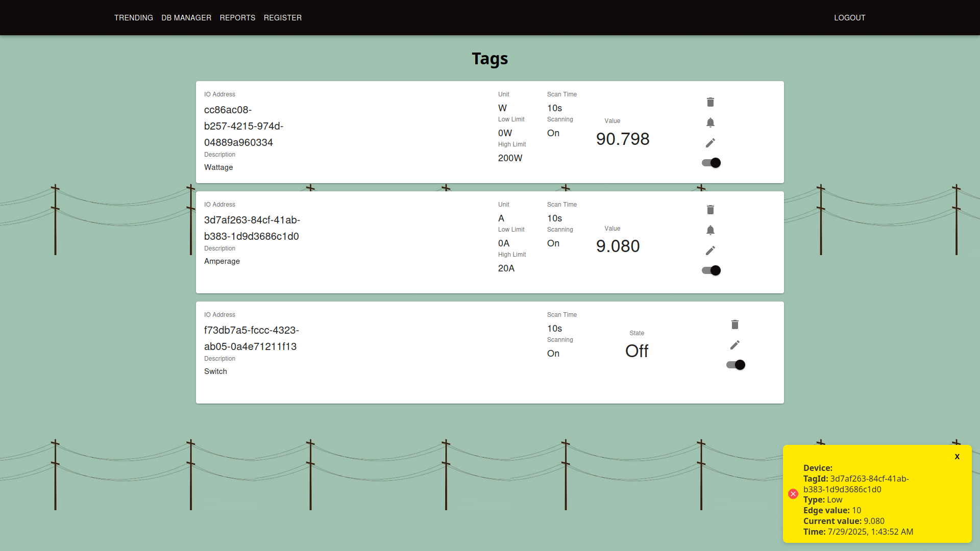Navigate to Register

click(x=283, y=18)
